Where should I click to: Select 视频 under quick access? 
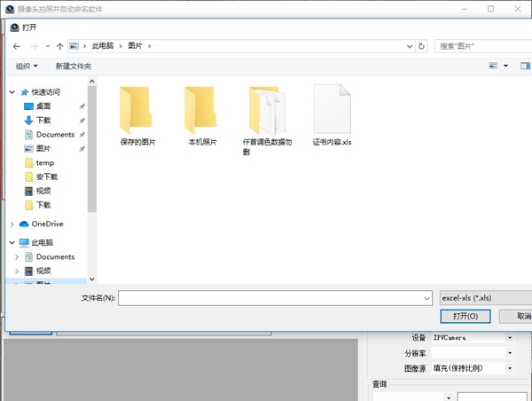pos(43,191)
